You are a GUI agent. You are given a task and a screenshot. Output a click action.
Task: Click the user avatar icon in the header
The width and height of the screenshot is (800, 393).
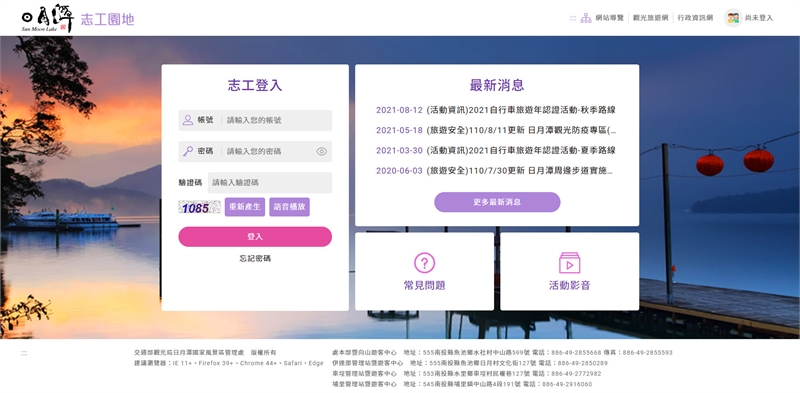coord(733,18)
